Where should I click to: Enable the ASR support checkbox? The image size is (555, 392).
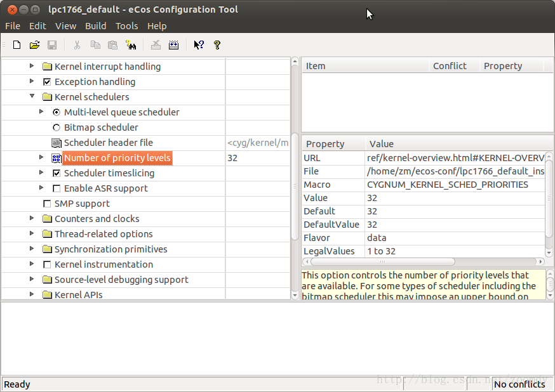click(x=57, y=188)
